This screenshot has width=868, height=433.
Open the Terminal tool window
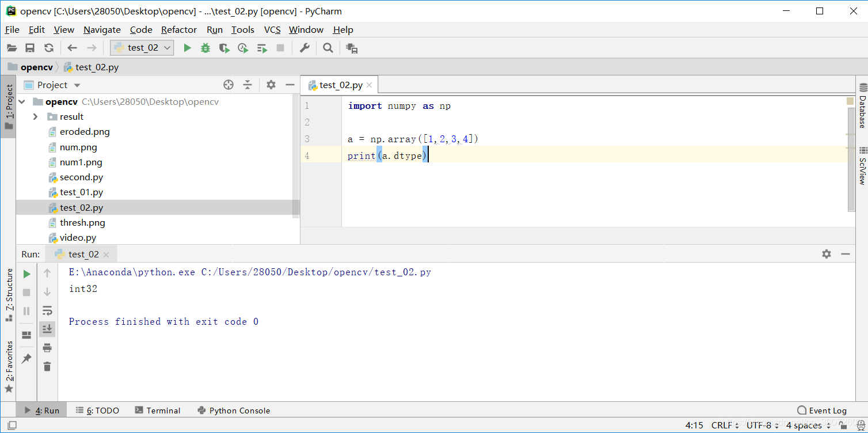coord(158,411)
